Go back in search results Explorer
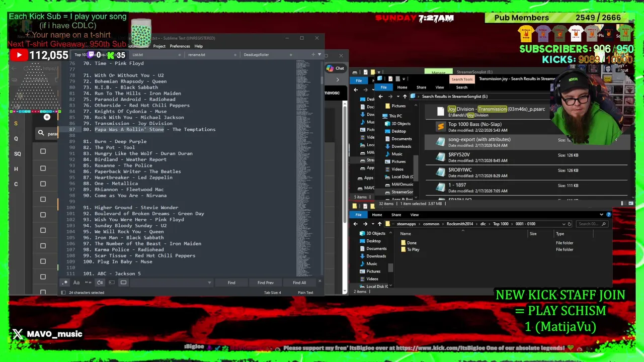Screen dimensions: 644x362 (x=381, y=97)
